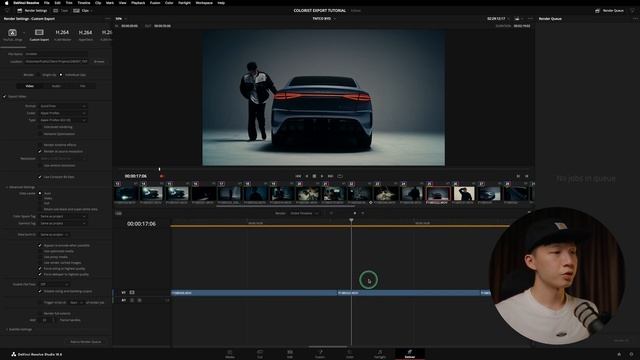Open the Help menu
The image size is (640, 360).
point(221,3)
